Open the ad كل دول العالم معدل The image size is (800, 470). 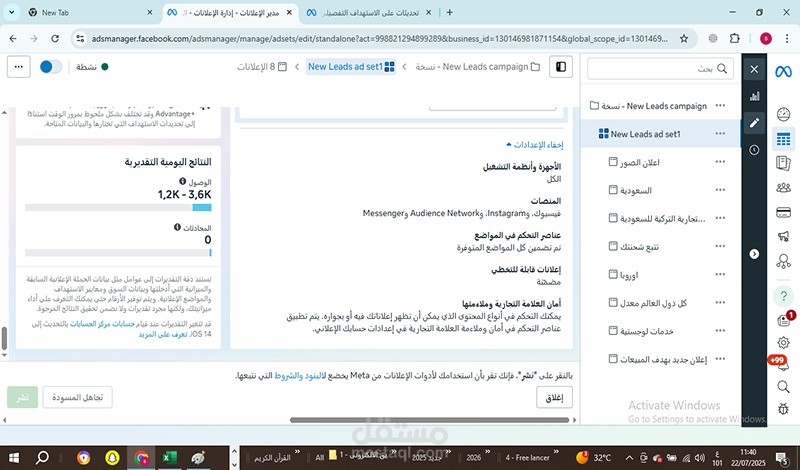point(648,303)
